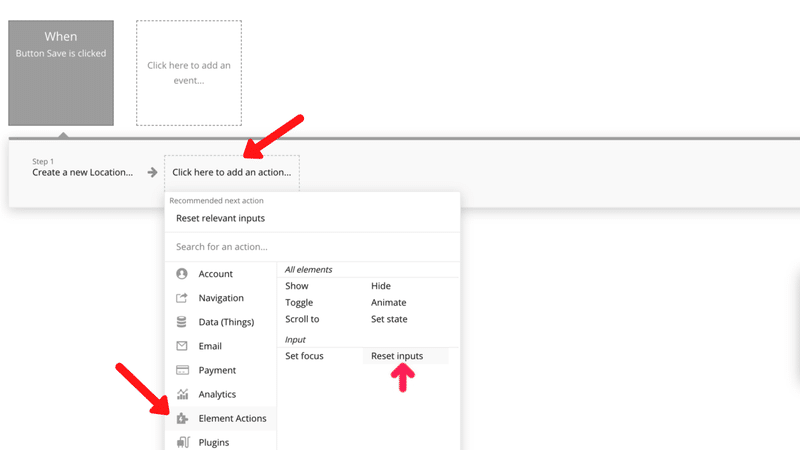
Task: Click here to add an event box
Action: coord(189,73)
